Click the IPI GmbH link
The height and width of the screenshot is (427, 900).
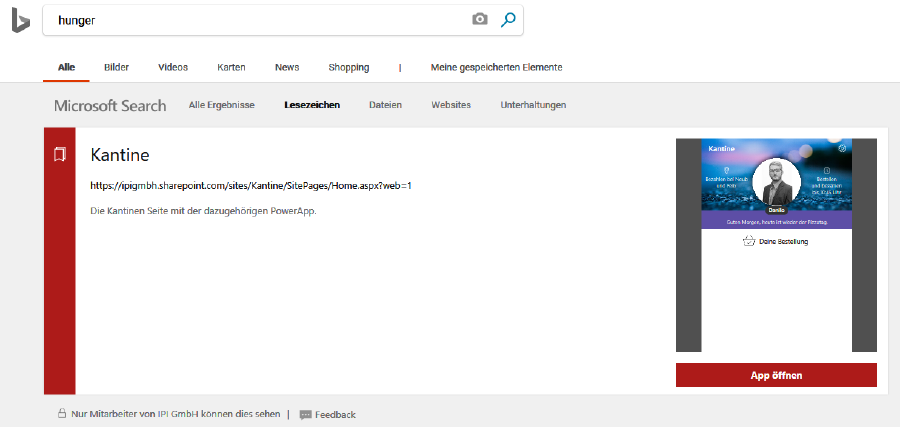tap(178, 414)
